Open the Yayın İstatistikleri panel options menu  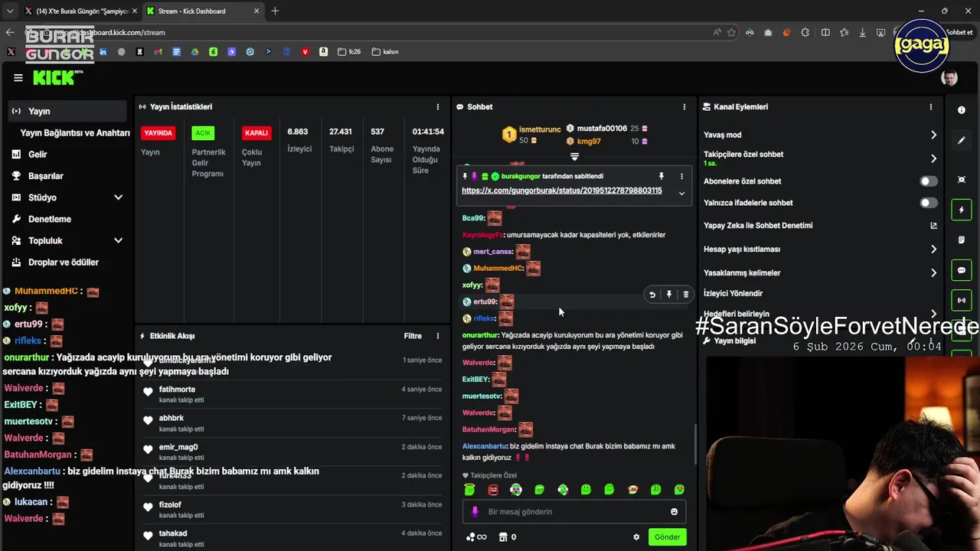pos(438,107)
